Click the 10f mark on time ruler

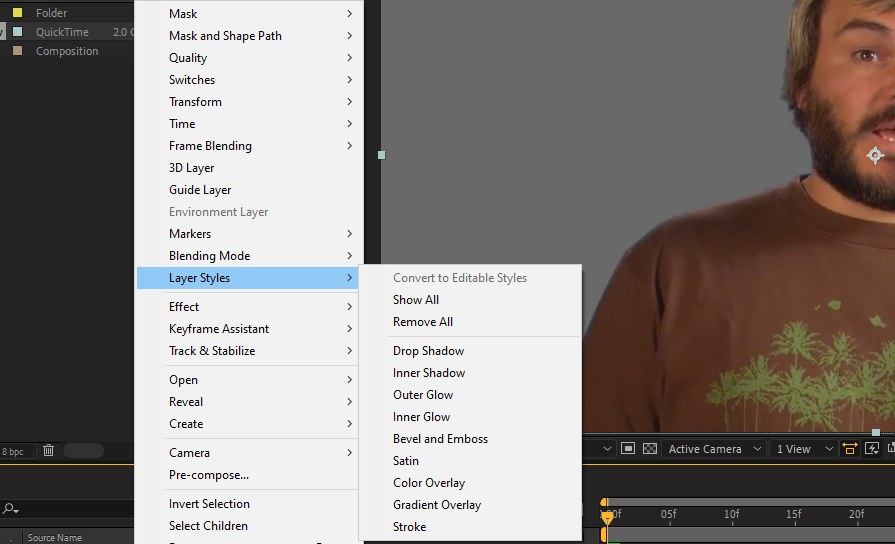tap(731, 514)
